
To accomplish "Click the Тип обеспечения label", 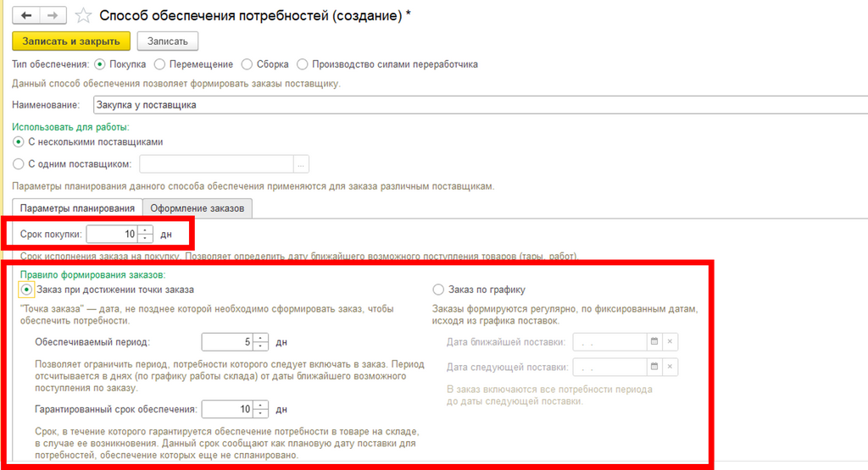I will 50,64.
